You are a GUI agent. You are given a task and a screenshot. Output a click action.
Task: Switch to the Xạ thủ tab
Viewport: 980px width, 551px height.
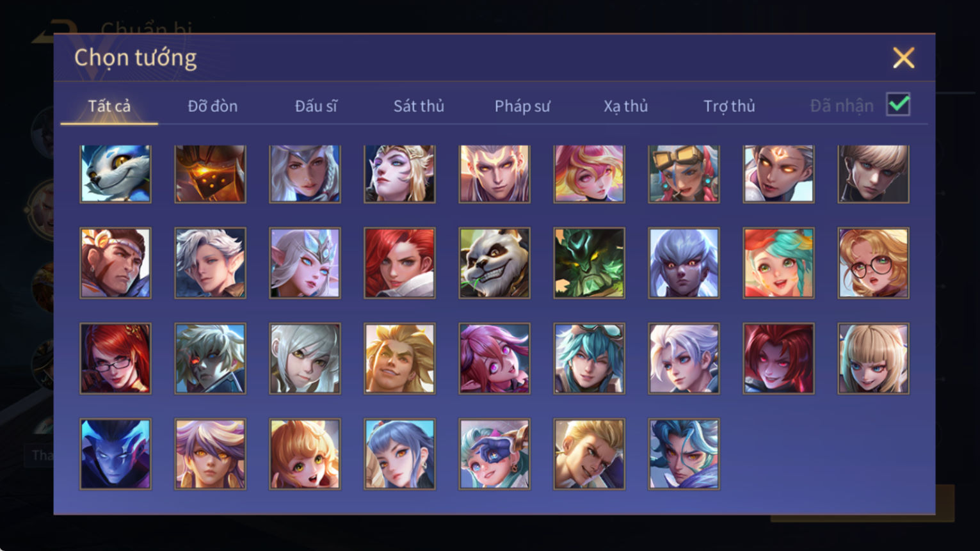[625, 106]
